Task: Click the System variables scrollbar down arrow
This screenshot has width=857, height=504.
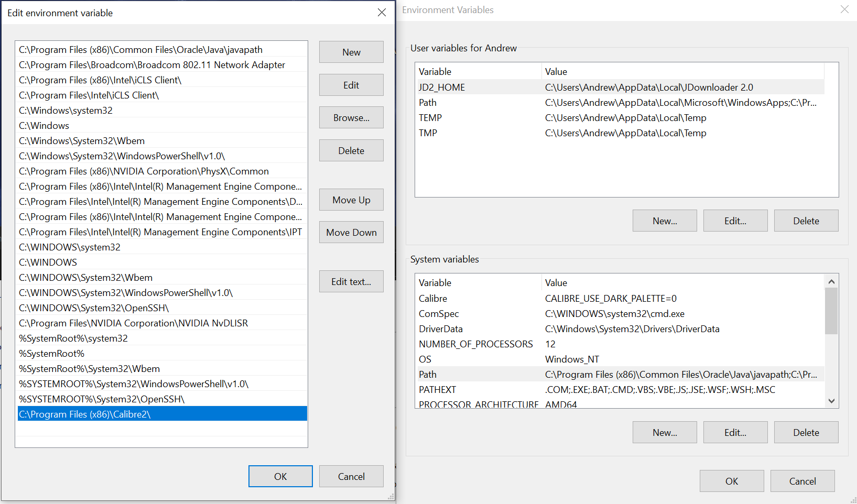Action: [831, 401]
